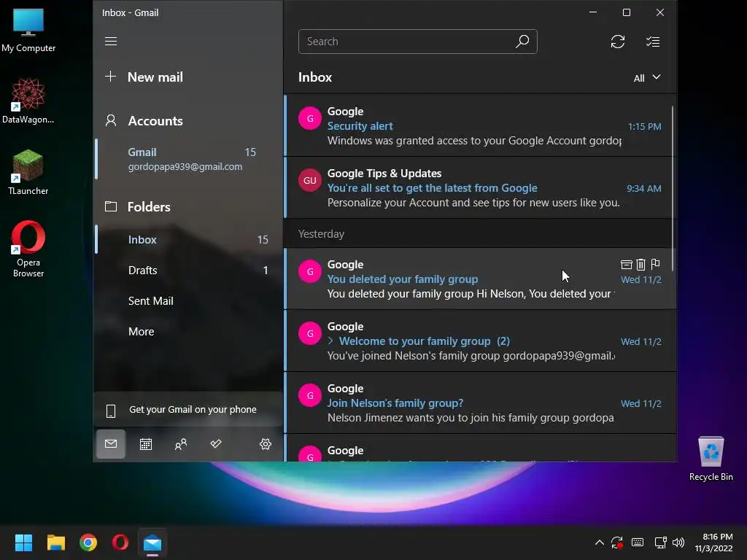Launch Opera from the taskbar
This screenshot has width=747, height=560.
pyautogui.click(x=120, y=542)
